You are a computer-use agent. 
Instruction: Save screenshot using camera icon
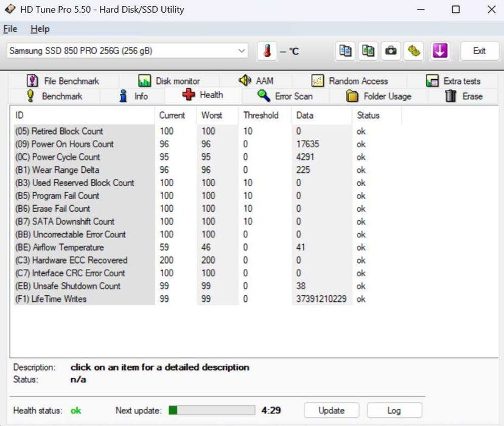(391, 51)
